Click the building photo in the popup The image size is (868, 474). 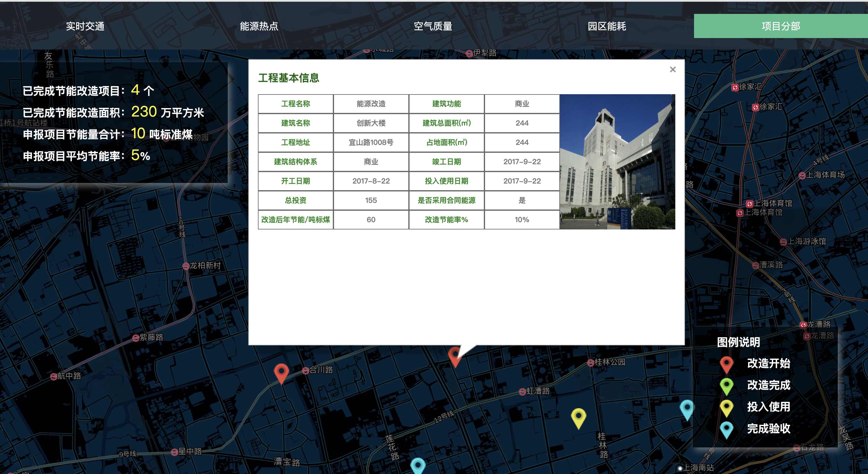tap(617, 162)
